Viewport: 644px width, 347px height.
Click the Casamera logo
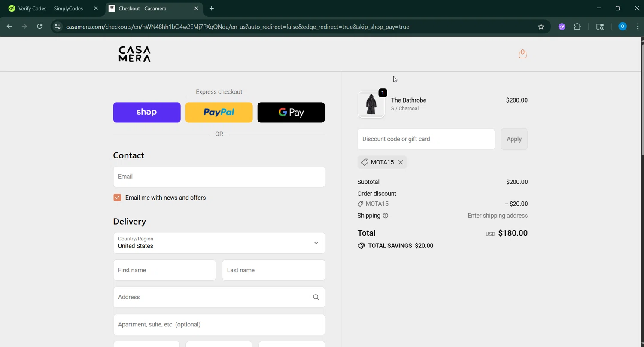click(x=134, y=54)
